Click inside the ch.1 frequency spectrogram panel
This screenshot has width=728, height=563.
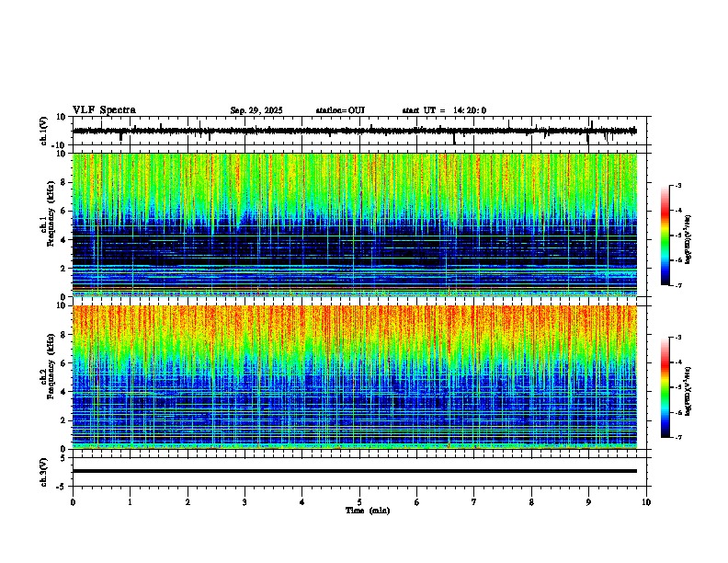(355, 224)
